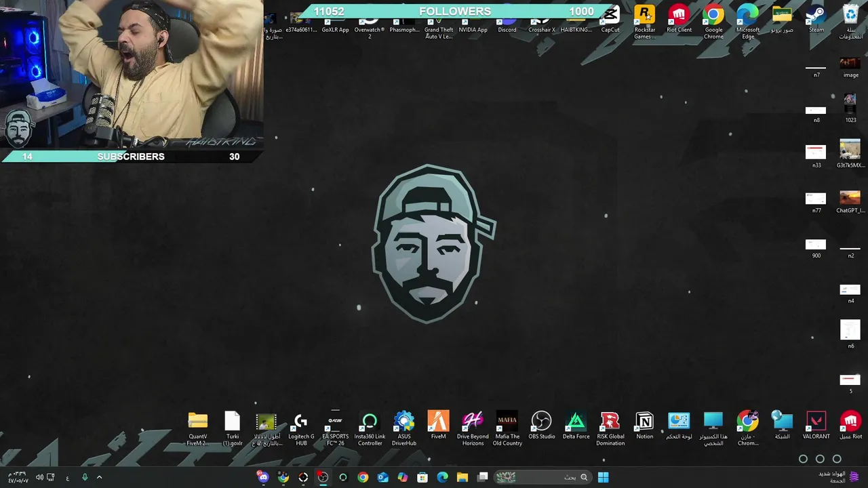Screen dimensions: 868x488
Task: Select the Notion desktop icon
Action: [x=644, y=426]
